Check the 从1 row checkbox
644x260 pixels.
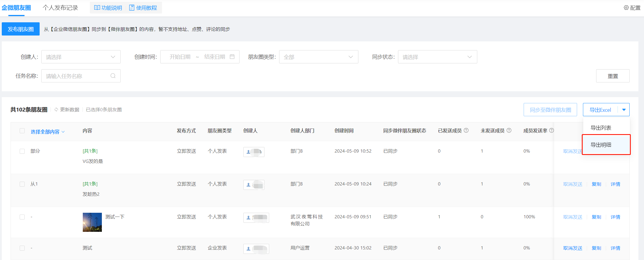pos(22,184)
